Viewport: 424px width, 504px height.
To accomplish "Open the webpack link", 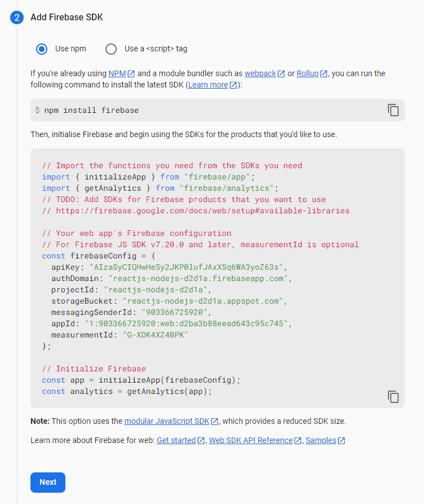I will pyautogui.click(x=260, y=73).
